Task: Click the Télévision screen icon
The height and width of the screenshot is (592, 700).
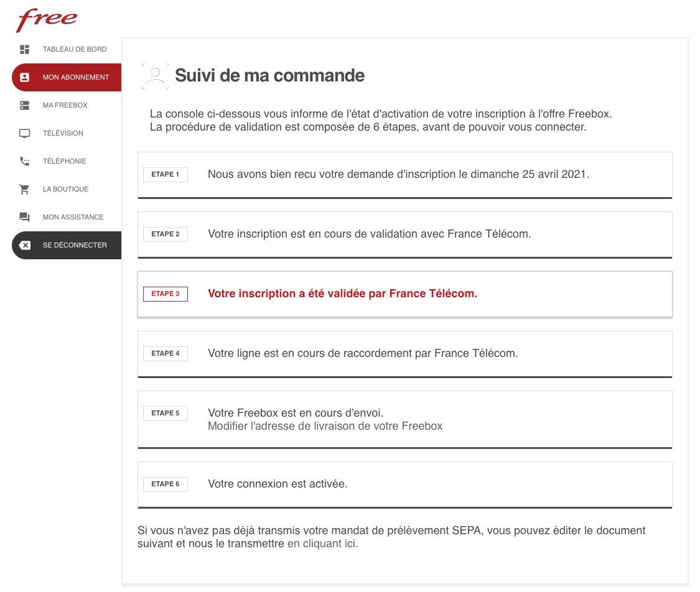Action: 25,134
